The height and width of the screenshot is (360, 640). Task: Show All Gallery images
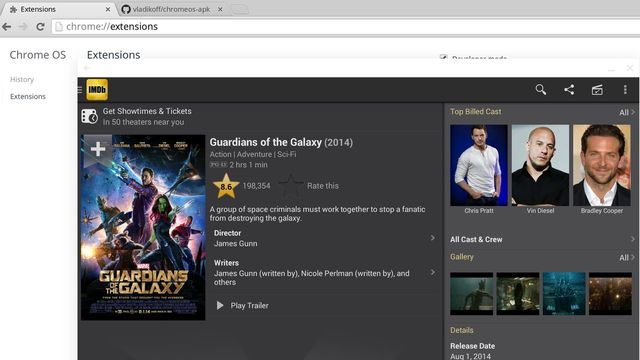coord(627,258)
